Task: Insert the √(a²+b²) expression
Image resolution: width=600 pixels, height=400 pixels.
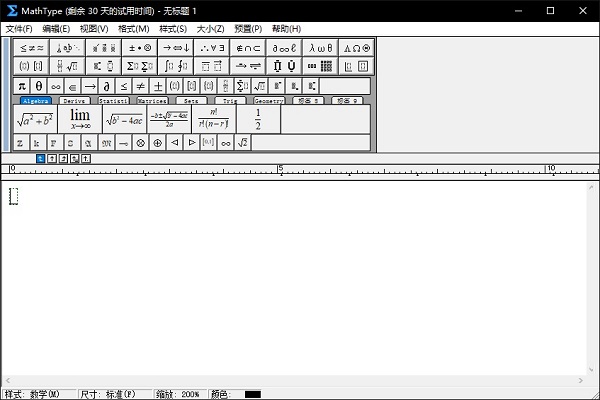Action: point(35,119)
